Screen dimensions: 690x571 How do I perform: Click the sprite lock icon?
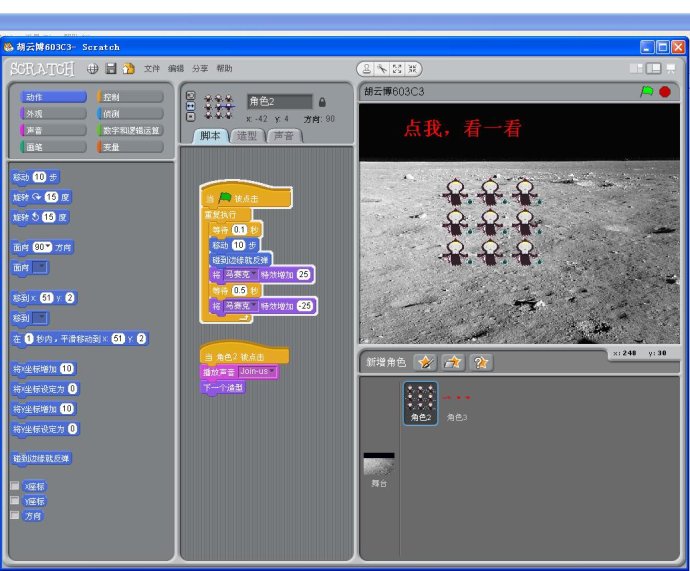(x=322, y=102)
